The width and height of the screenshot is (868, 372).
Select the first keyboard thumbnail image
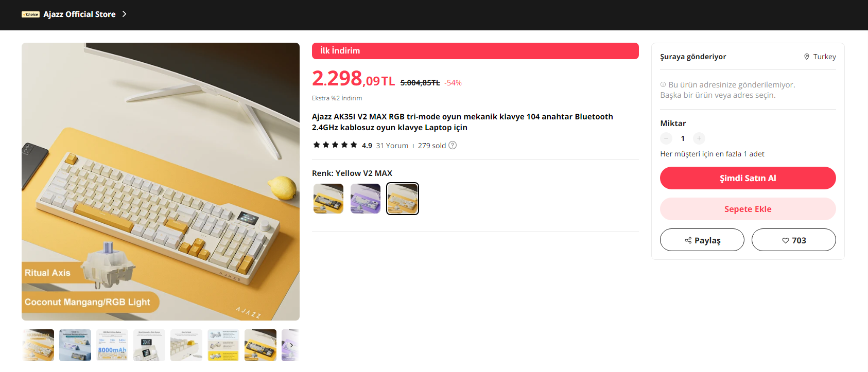(38, 345)
